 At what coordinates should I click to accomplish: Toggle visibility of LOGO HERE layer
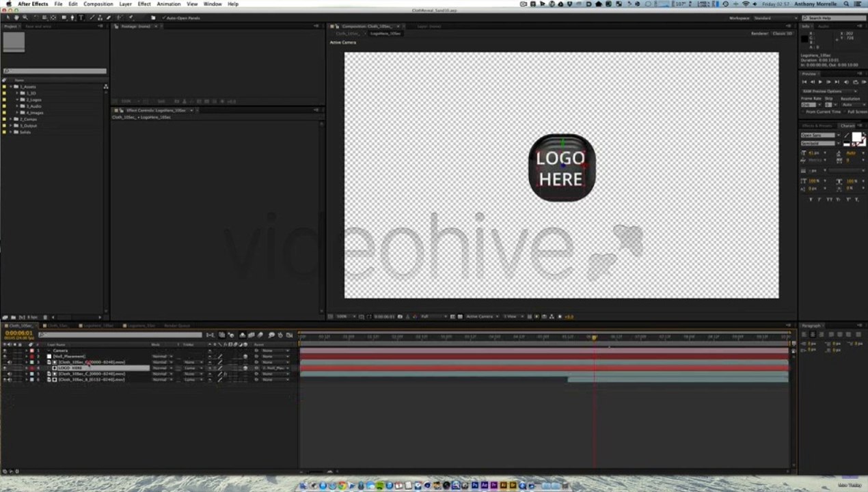(x=5, y=368)
